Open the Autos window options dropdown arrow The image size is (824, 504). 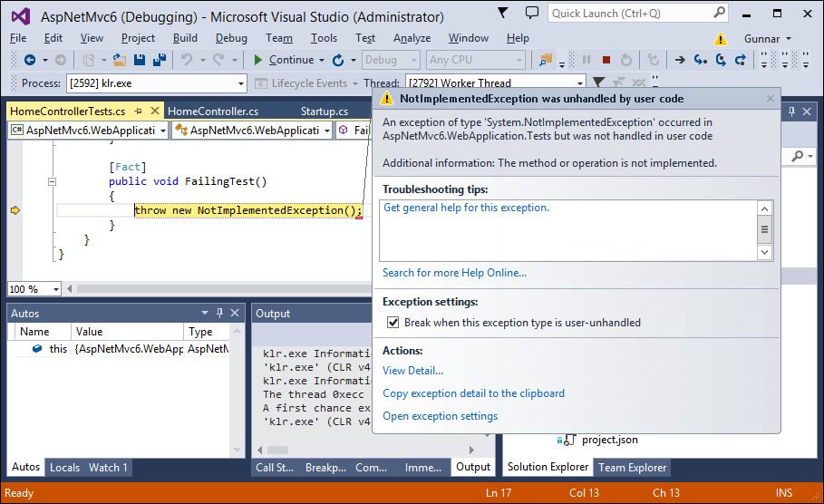click(x=205, y=313)
